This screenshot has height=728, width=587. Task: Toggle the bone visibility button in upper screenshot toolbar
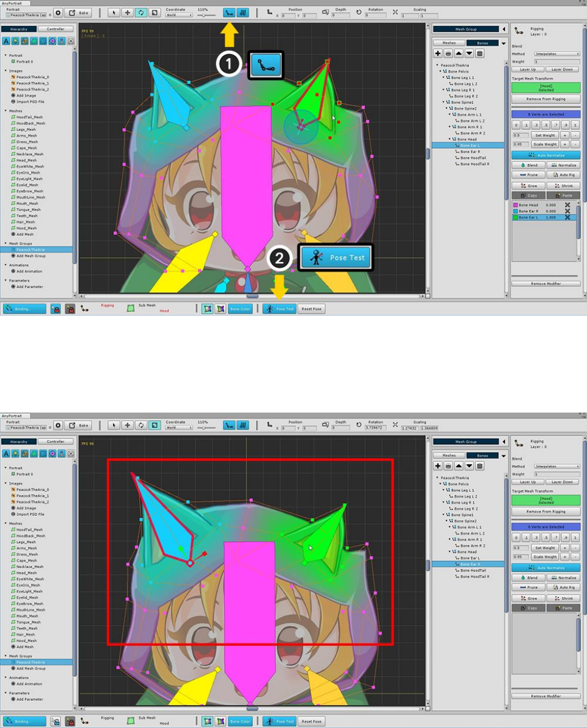(x=229, y=13)
